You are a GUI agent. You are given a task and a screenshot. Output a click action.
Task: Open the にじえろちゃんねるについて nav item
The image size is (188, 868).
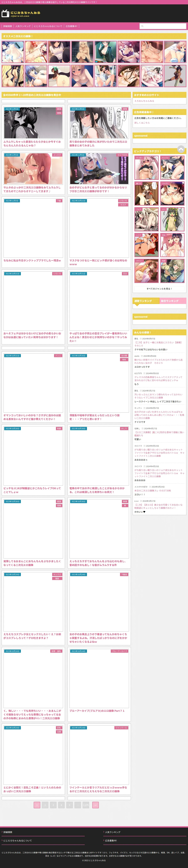(x=48, y=26)
